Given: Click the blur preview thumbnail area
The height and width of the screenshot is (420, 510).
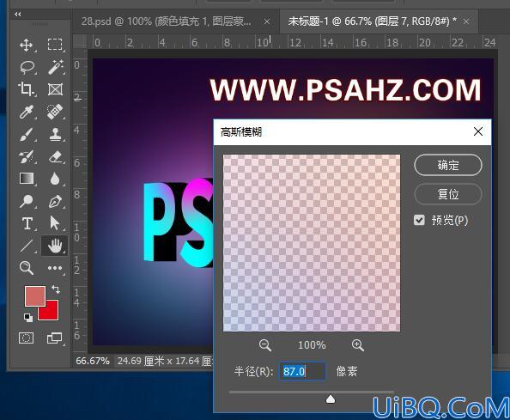Looking at the screenshot, I should [312, 243].
